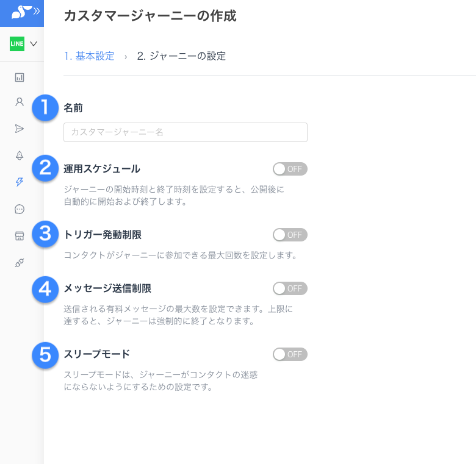Viewport: 476px width, 464px height.
Task: Open the chat bubble icon in sidebar
Action: pyautogui.click(x=20, y=209)
